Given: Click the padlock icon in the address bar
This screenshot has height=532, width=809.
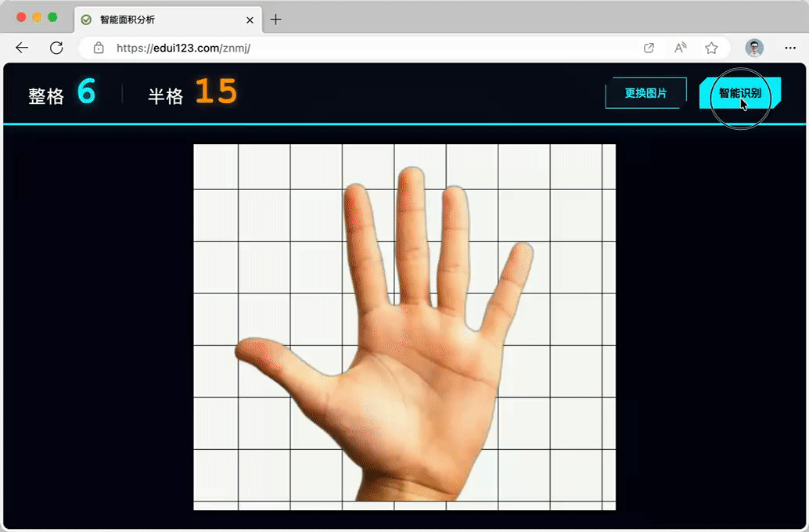Looking at the screenshot, I should pos(99,47).
